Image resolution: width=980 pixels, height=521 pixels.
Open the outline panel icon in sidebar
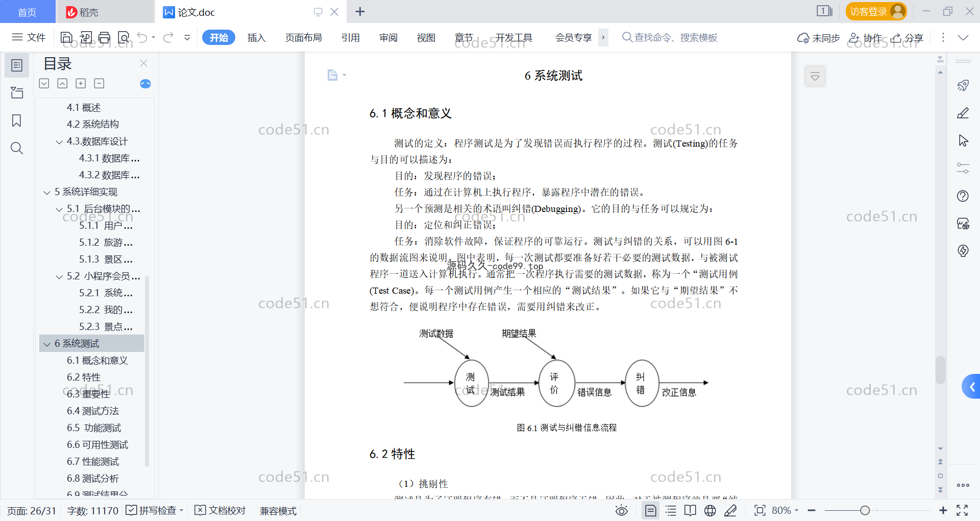(x=17, y=65)
